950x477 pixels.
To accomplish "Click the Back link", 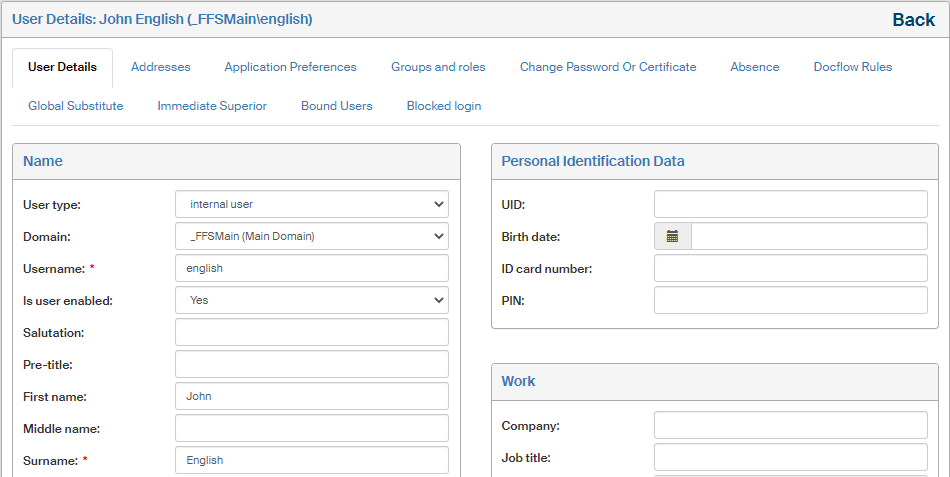I will [x=913, y=20].
